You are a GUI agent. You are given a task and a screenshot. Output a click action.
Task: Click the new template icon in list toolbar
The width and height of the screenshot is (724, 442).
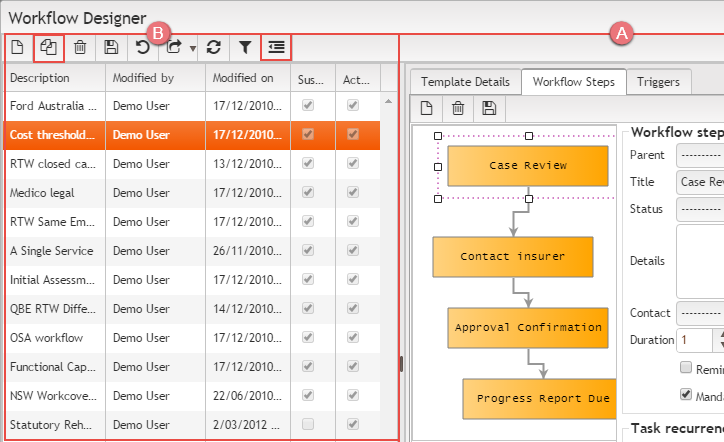click(17, 47)
